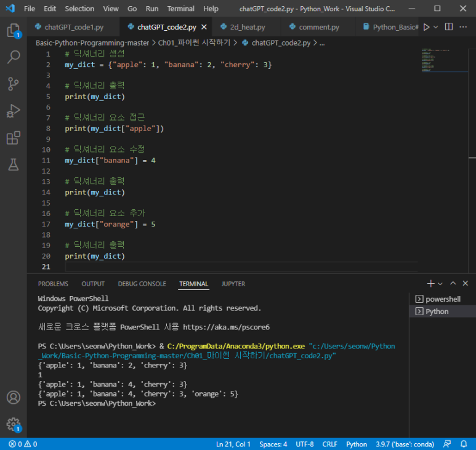Open run options dropdown next to play button

pyautogui.click(x=435, y=27)
